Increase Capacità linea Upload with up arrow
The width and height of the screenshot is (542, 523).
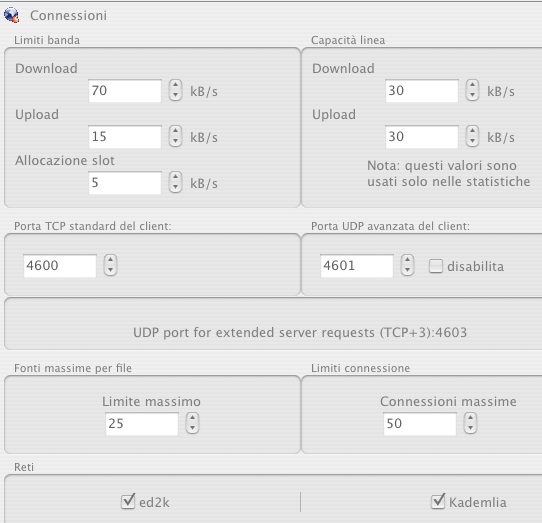point(472,131)
